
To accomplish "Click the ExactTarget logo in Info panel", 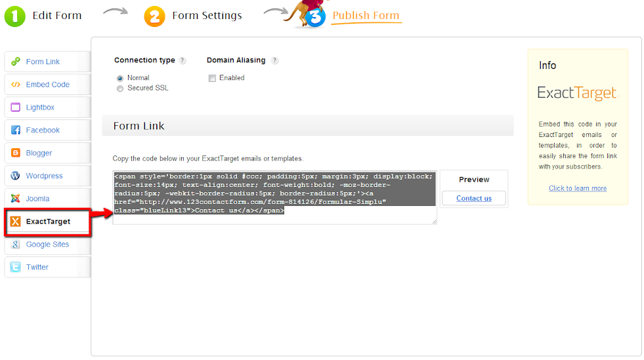I will pyautogui.click(x=577, y=93).
